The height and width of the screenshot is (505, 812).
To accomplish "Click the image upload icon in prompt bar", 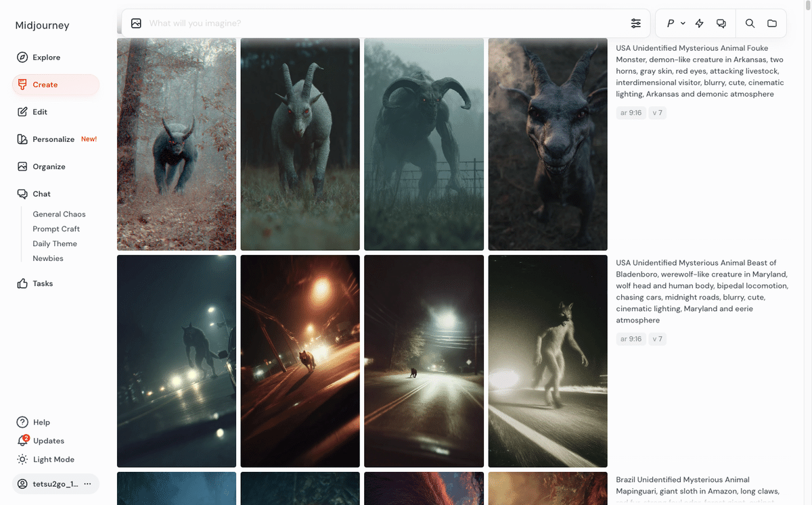I will tap(136, 23).
